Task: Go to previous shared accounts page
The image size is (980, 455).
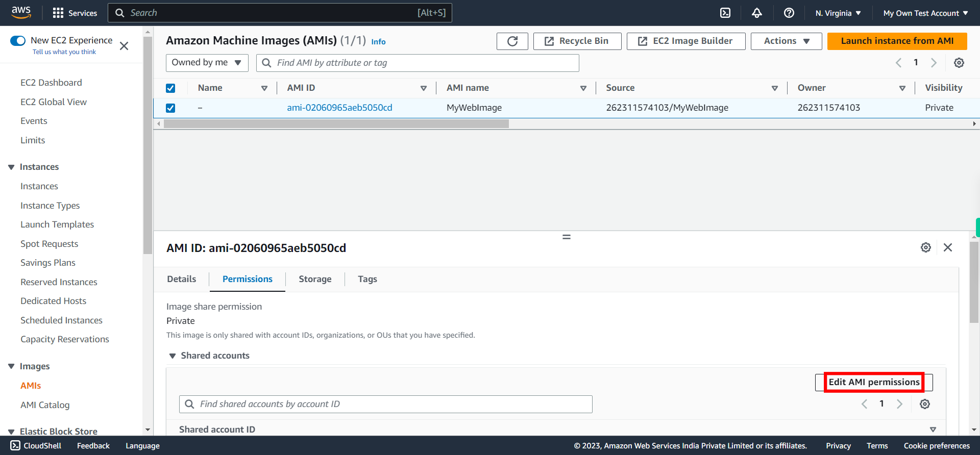Action: (865, 404)
